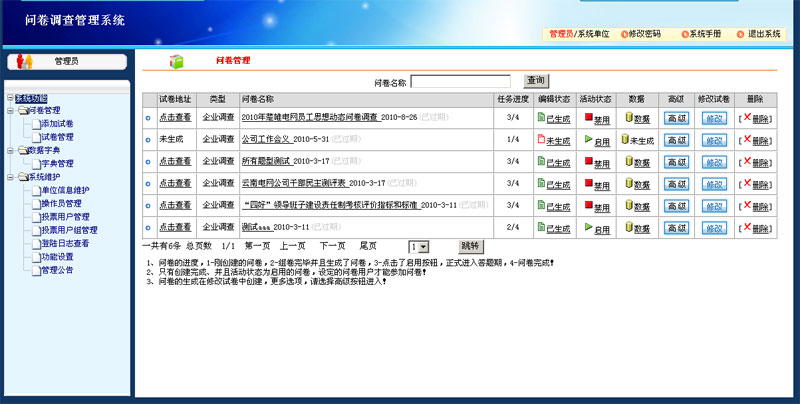Click the red X delete icon in the first row

pos(746,117)
